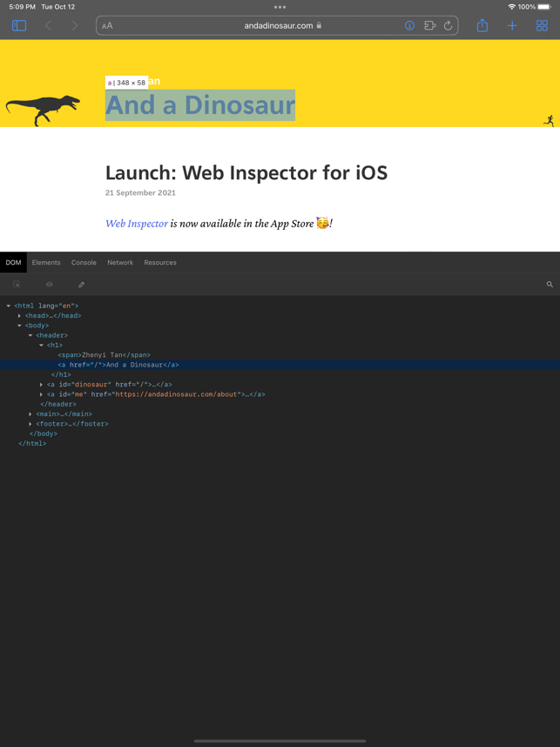Tap the andadinosaur.com address bar
This screenshot has height=747, width=560.
[277, 26]
